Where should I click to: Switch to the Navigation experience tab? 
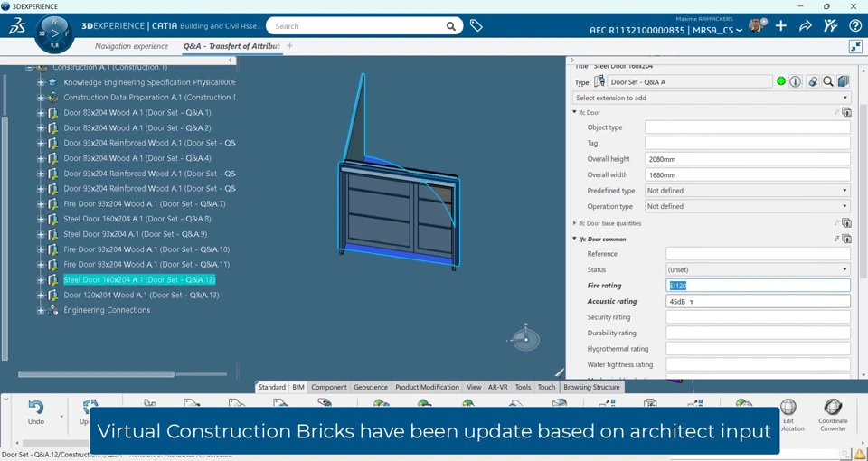click(x=131, y=46)
